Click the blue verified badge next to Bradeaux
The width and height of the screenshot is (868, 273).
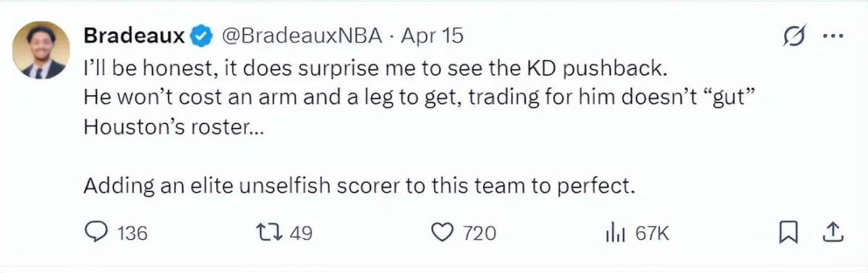pos(201,35)
